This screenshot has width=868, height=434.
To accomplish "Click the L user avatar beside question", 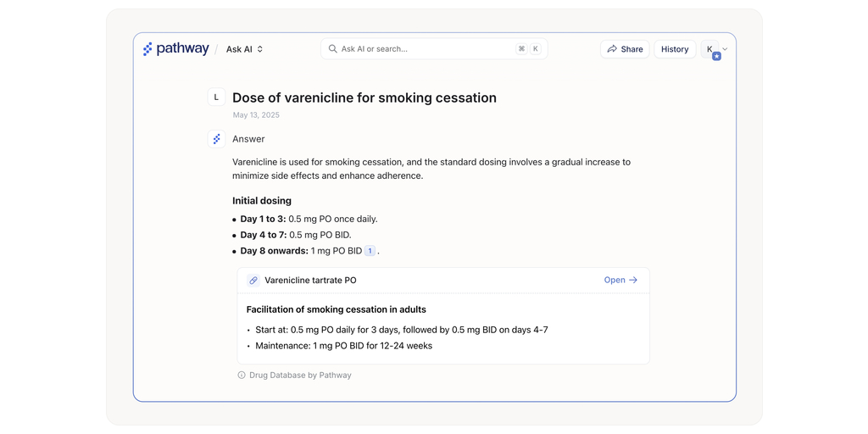I will (x=216, y=97).
